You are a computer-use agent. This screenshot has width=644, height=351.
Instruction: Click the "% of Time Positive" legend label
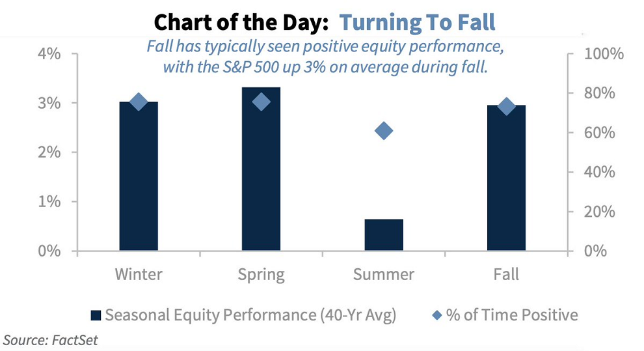click(x=511, y=315)
